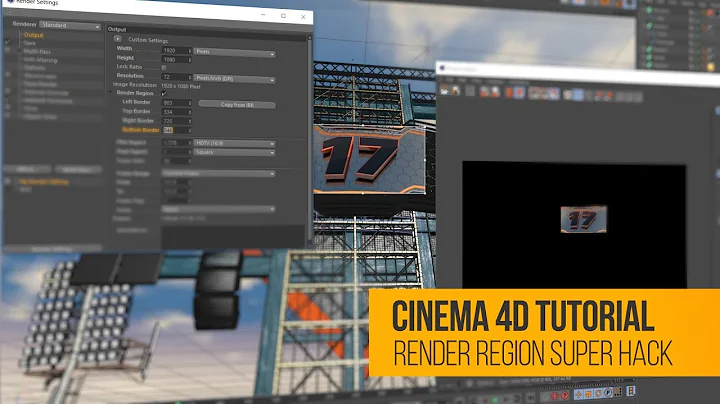
Task: Open the Renderer dropdown set to Standard
Action: (70, 25)
